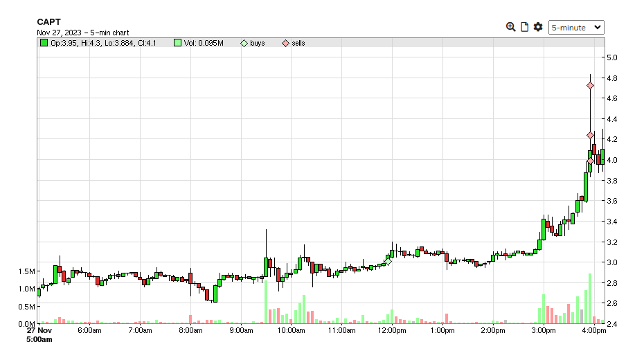The width and height of the screenshot is (644, 360).
Task: Click the buy marker near 12:00pm
Action: (x=388, y=261)
